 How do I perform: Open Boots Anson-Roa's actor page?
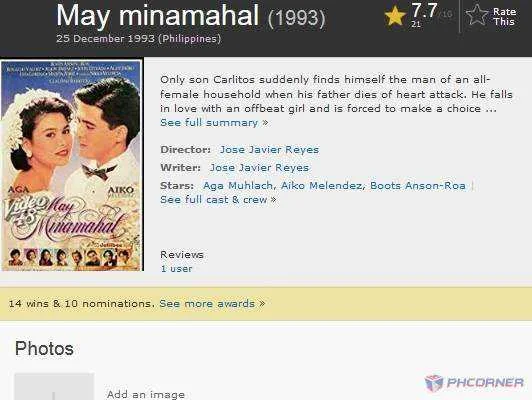pyautogui.click(x=418, y=186)
